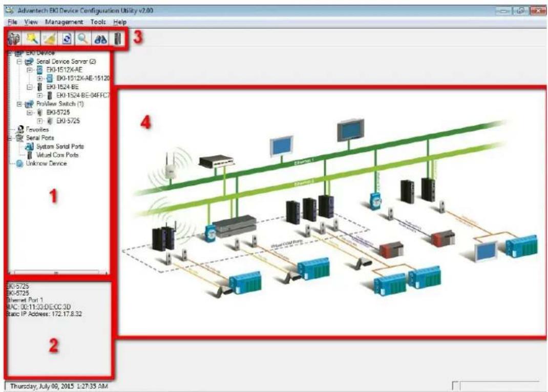Collapse the EKI-5725 parent under ProView Switch
The image size is (548, 392).
point(30,112)
